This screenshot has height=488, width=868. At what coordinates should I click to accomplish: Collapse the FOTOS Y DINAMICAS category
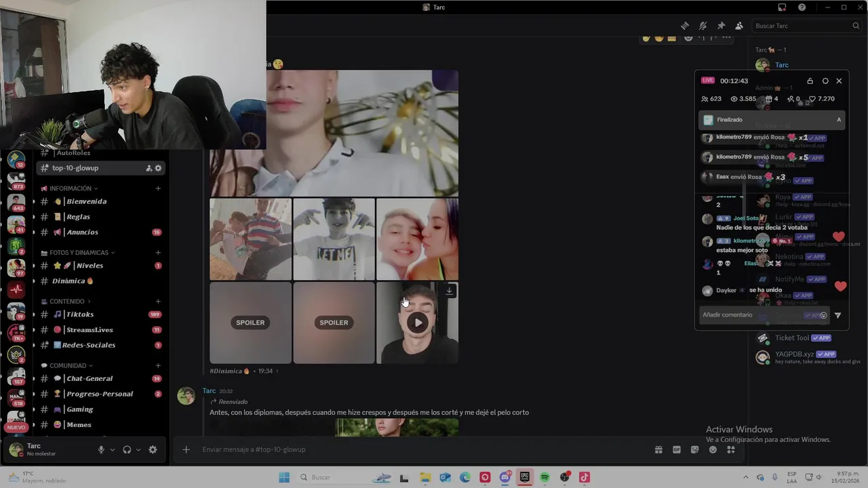(x=78, y=253)
